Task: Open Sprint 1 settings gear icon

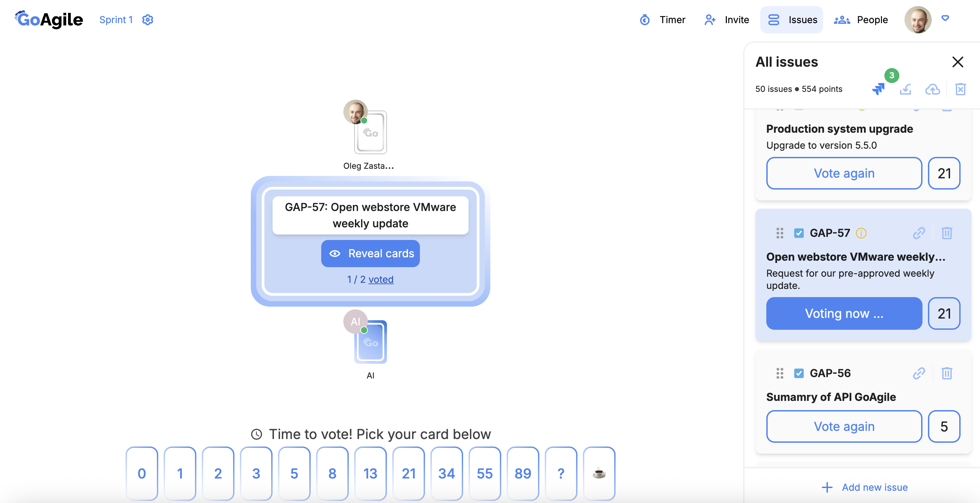Action: (x=148, y=20)
